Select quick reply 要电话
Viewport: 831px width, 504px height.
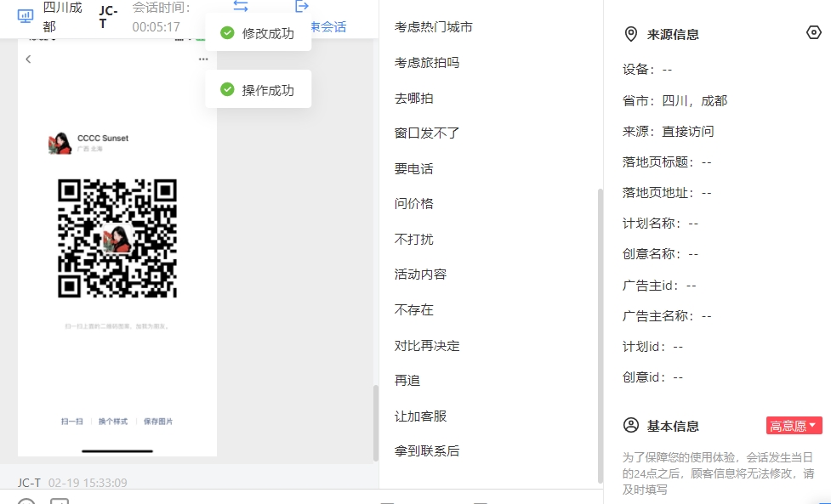point(414,168)
